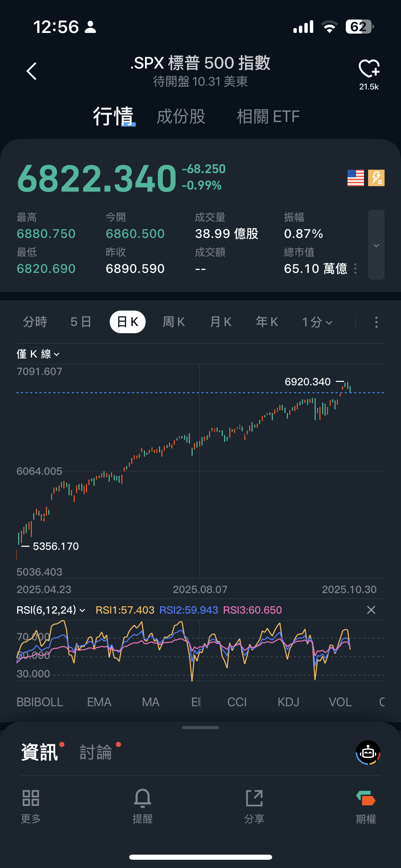Screen dimensions: 401x868
Task: Switch chart to 周K period
Action: click(x=174, y=322)
